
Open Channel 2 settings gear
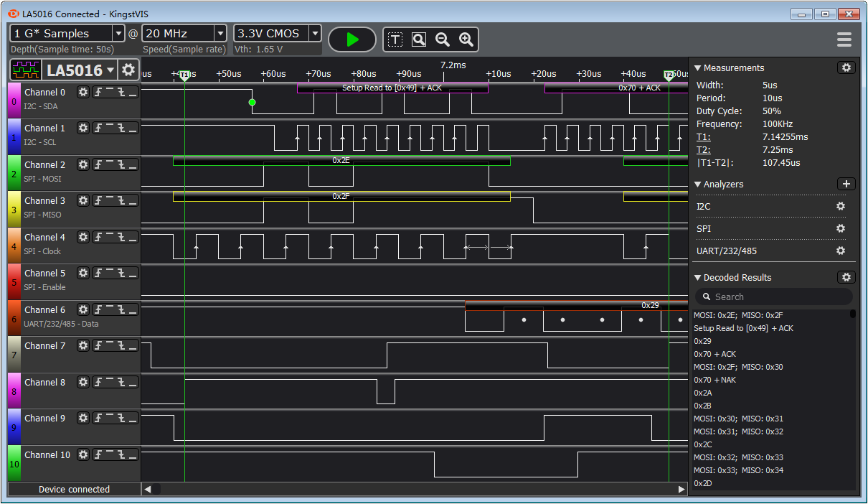pos(83,164)
